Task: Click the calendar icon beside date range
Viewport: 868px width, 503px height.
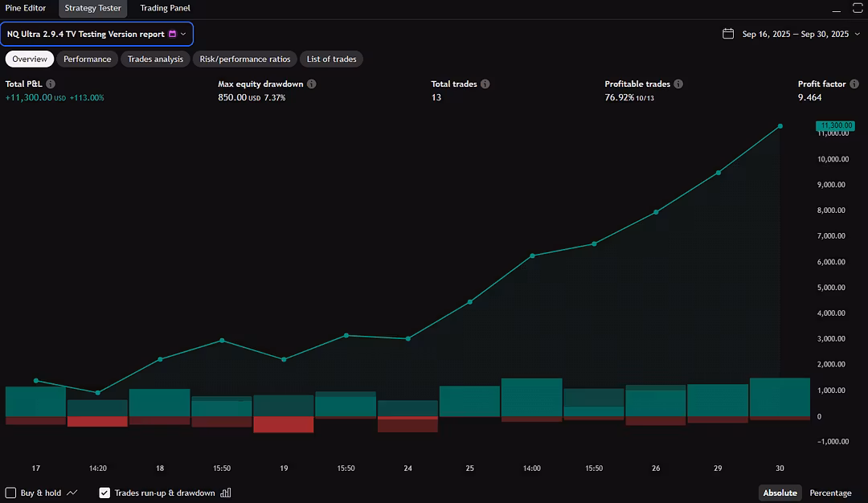Action: 728,34
